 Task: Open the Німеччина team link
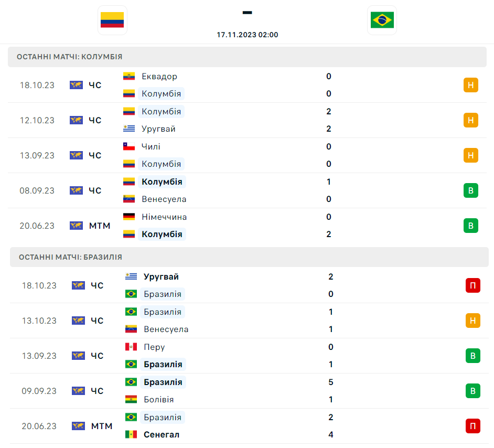(x=164, y=217)
